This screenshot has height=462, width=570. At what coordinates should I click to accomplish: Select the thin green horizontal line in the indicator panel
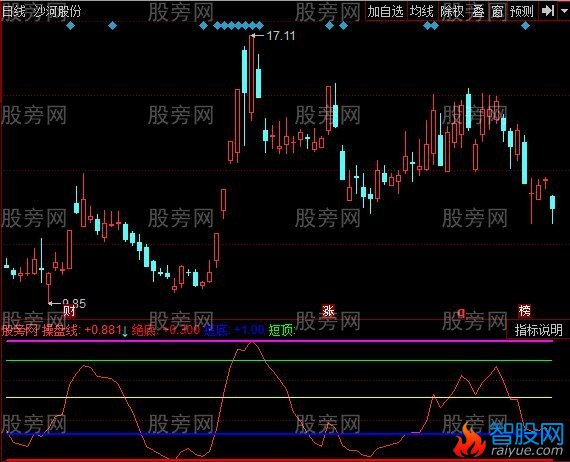pos(279,361)
